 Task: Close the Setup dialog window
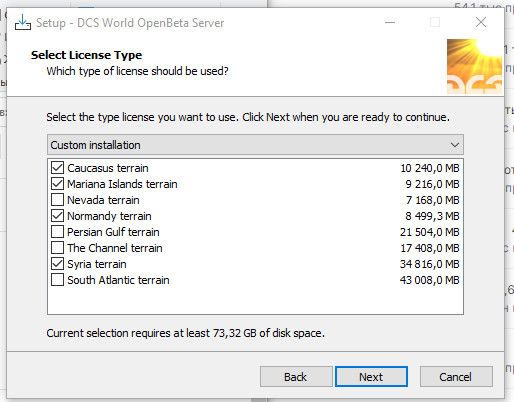pos(481,23)
